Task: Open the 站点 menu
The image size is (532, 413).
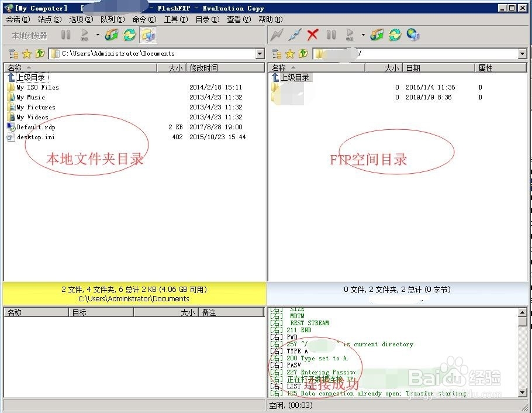Action: 50,19
